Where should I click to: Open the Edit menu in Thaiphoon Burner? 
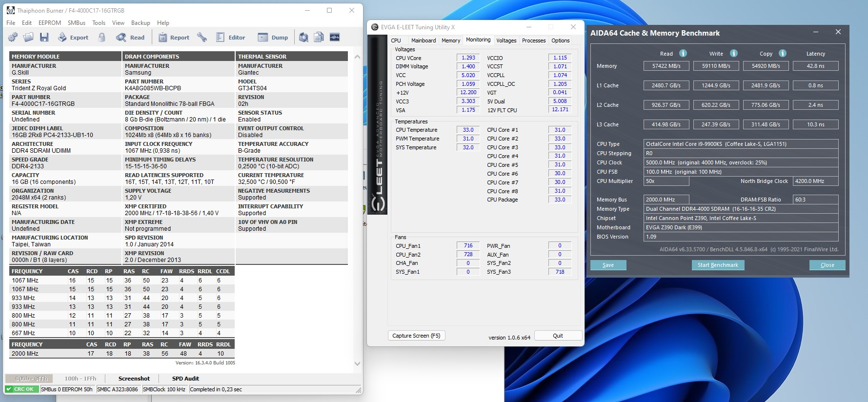(27, 23)
